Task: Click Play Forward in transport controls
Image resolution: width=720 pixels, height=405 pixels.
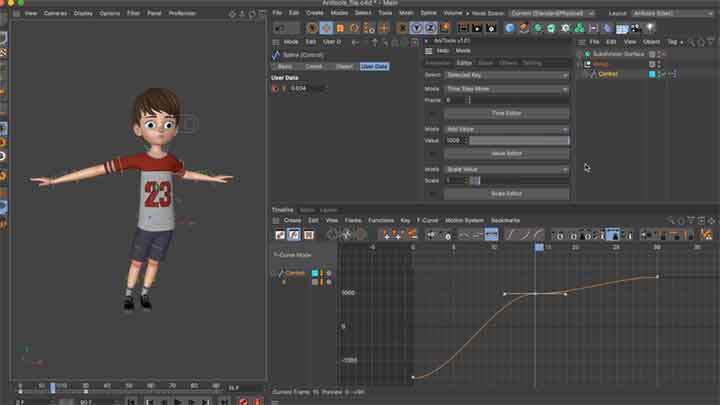Action: pyautogui.click(x=178, y=402)
